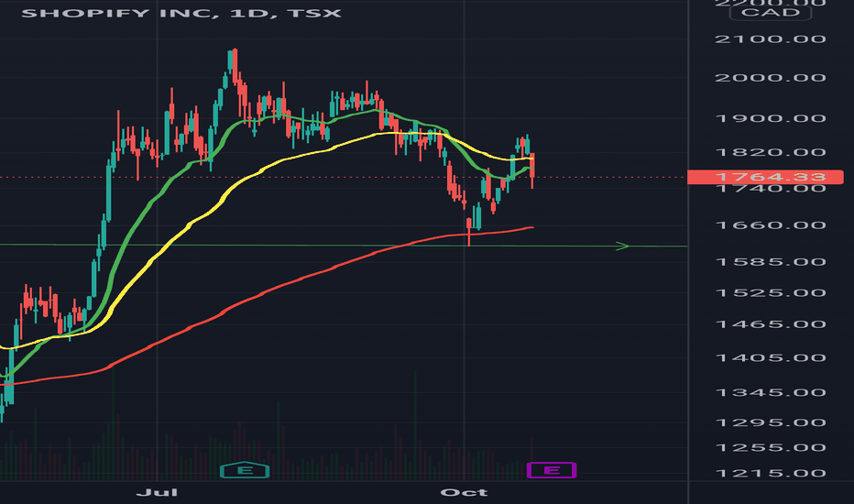The width and height of the screenshot is (854, 504).
Task: Click the tallest candlestick at the chart peak
Action: click(235, 67)
